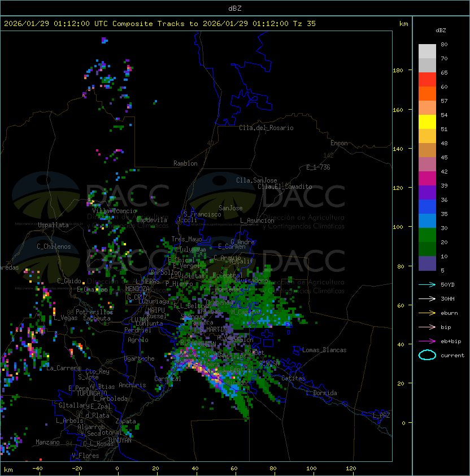470x476 pixels.
Task: Click the Potrerillos map label
Action: pyautogui.click(x=94, y=312)
